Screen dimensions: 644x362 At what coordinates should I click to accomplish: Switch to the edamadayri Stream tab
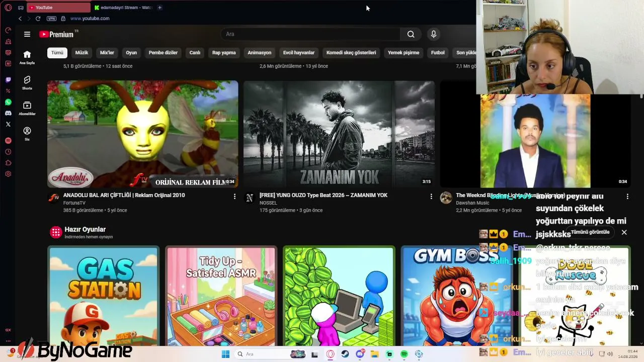point(123,8)
